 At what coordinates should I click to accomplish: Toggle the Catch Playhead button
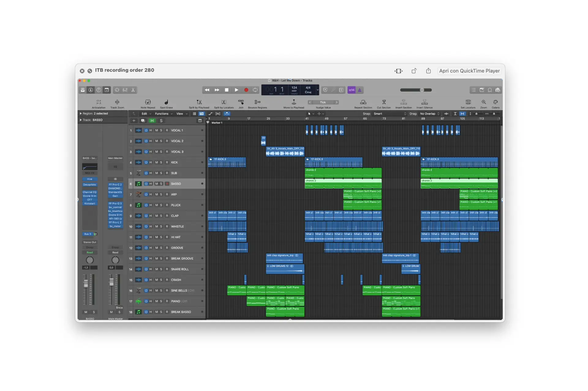tap(227, 114)
